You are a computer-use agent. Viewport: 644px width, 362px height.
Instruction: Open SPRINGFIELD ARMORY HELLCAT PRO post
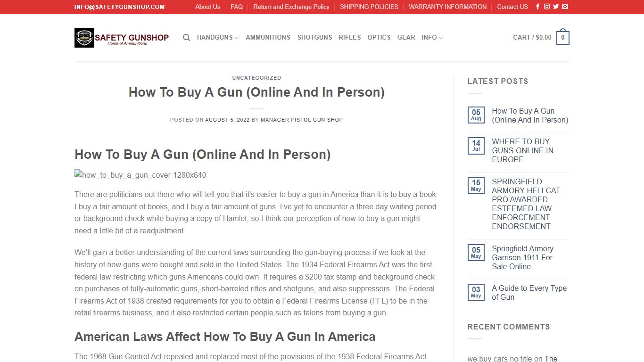pyautogui.click(x=526, y=204)
